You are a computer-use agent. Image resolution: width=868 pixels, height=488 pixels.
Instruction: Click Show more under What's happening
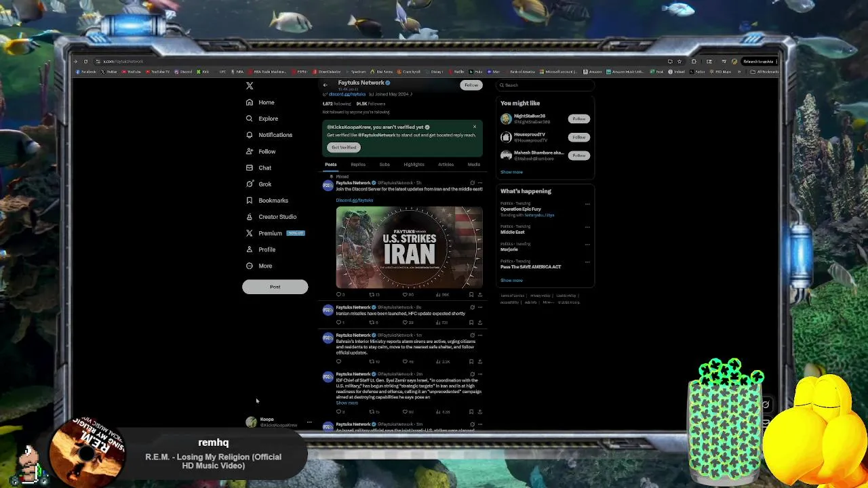[x=511, y=281]
